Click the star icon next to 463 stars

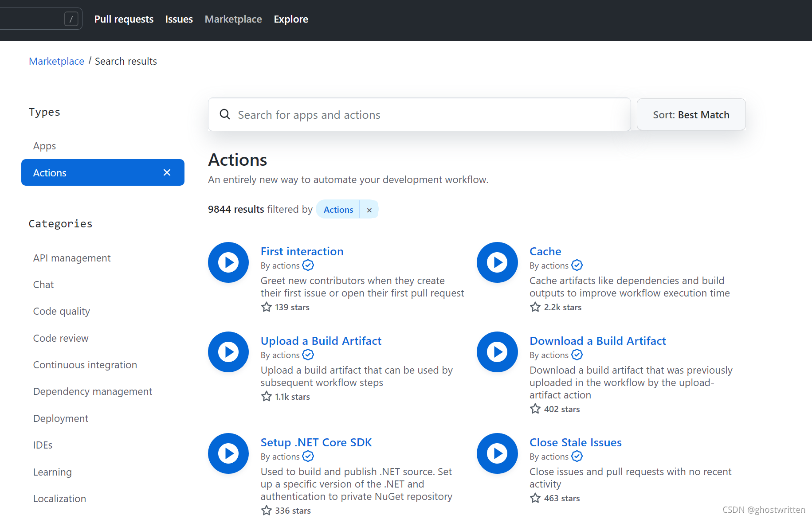pyautogui.click(x=535, y=498)
